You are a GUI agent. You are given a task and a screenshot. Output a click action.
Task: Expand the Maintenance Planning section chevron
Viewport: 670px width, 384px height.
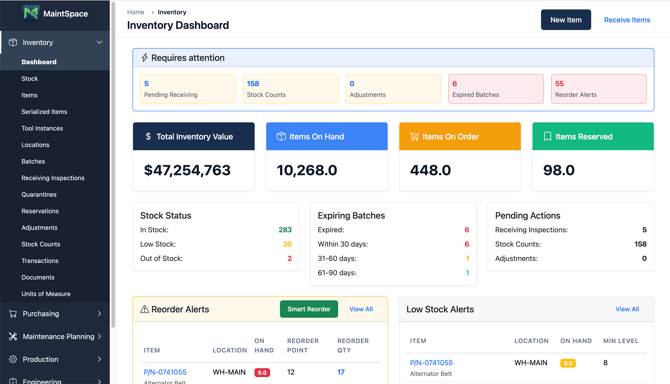[99, 336]
